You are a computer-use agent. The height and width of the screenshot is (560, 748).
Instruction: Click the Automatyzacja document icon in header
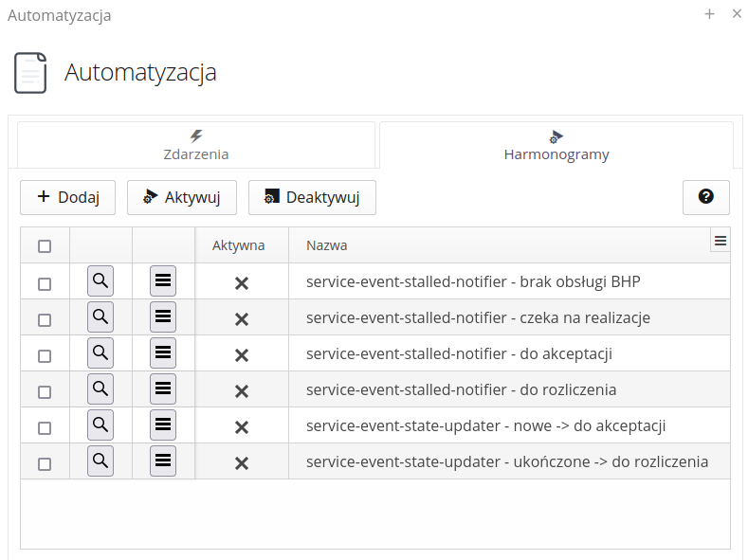30,73
